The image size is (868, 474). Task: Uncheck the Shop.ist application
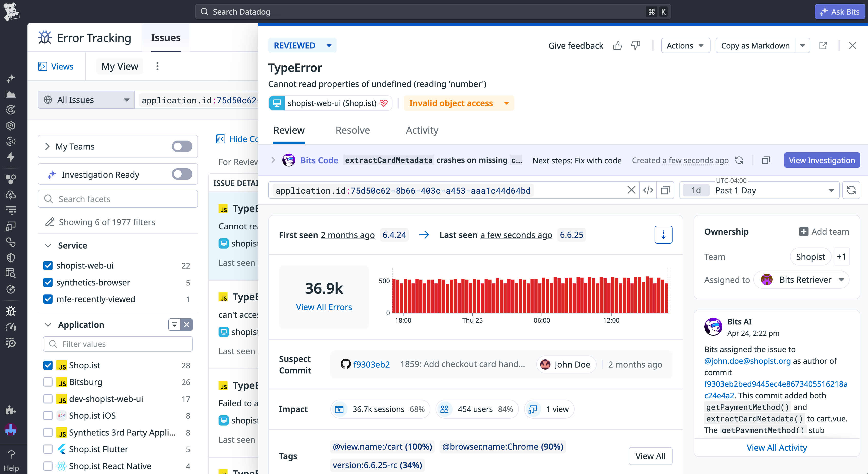pyautogui.click(x=48, y=365)
